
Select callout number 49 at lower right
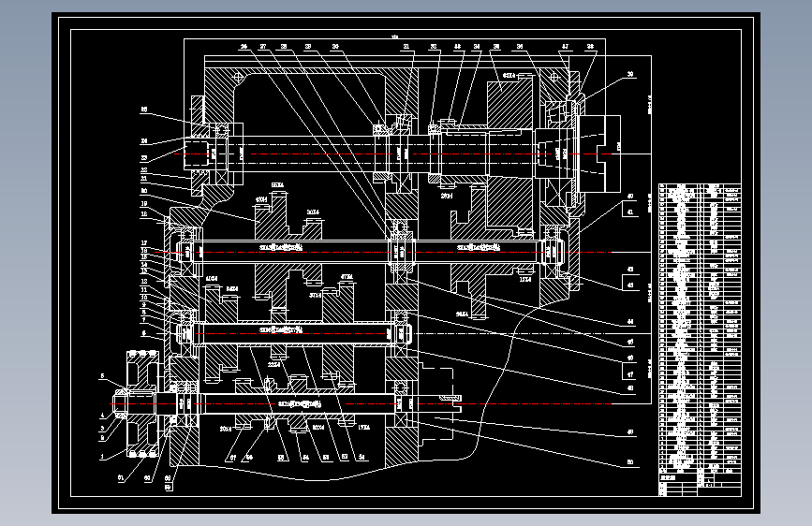[630, 431]
